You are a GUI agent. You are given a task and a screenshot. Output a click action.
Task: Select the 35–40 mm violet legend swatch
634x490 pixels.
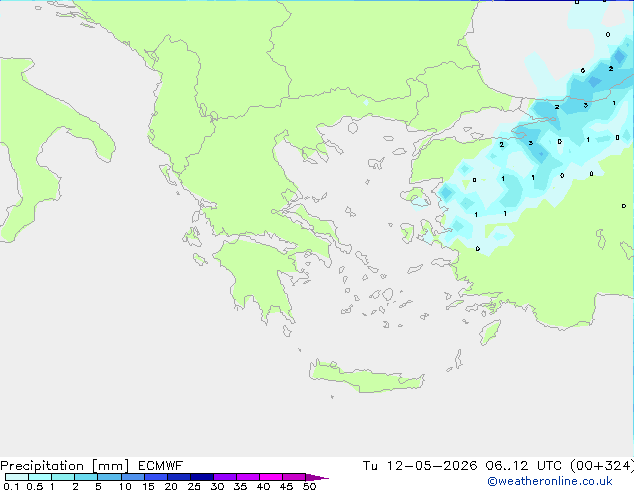click(x=247, y=477)
